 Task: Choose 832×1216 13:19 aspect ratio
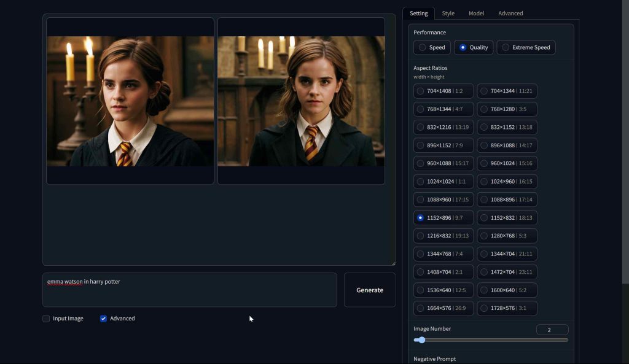coord(443,127)
